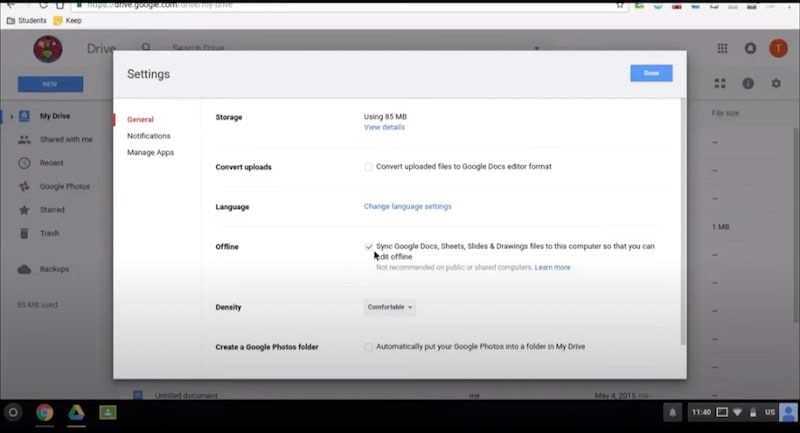
Task: Click the NEW button in Drive
Action: [x=50, y=84]
